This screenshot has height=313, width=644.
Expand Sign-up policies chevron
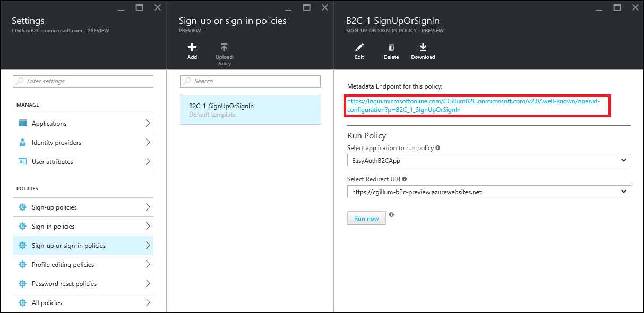click(x=148, y=207)
